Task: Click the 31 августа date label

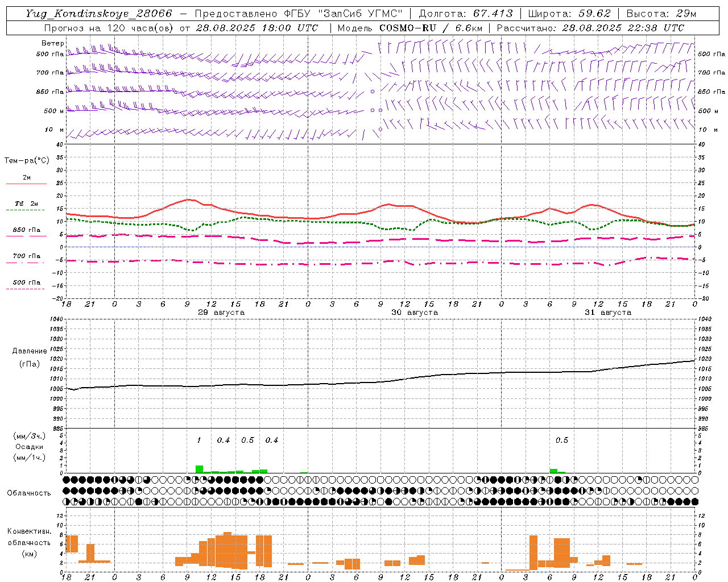Action: (x=608, y=313)
